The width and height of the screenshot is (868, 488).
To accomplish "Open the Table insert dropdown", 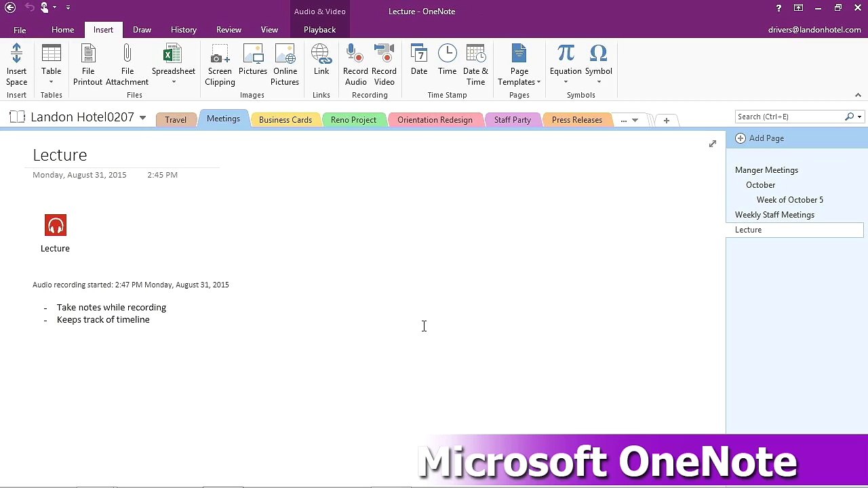I will 51,64.
